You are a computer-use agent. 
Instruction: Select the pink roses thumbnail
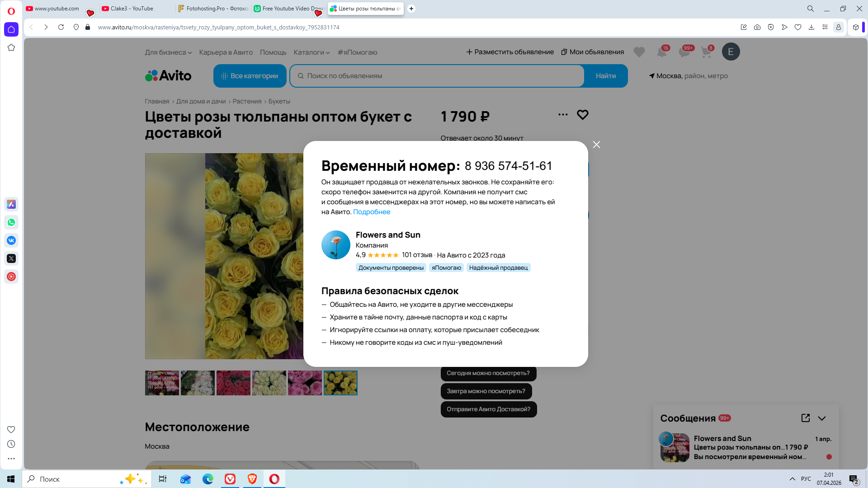point(305,383)
